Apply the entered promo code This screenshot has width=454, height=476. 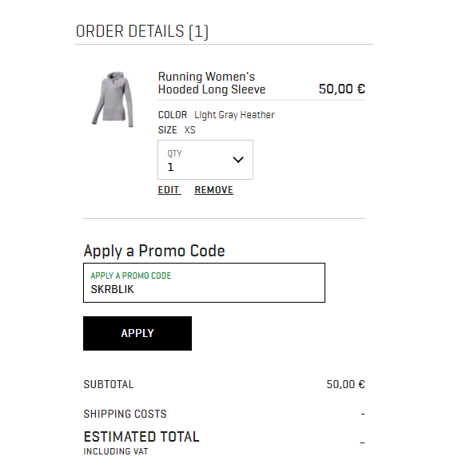pyautogui.click(x=137, y=333)
